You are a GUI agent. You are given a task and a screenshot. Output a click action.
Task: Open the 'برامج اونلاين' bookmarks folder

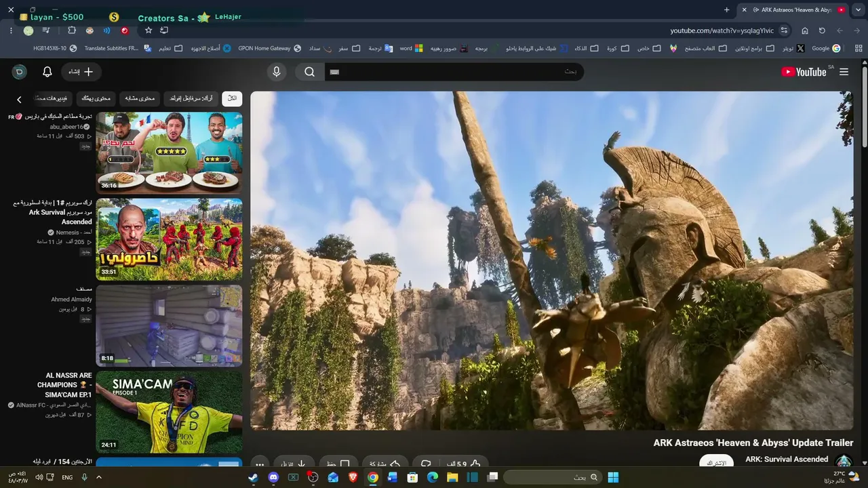point(755,49)
